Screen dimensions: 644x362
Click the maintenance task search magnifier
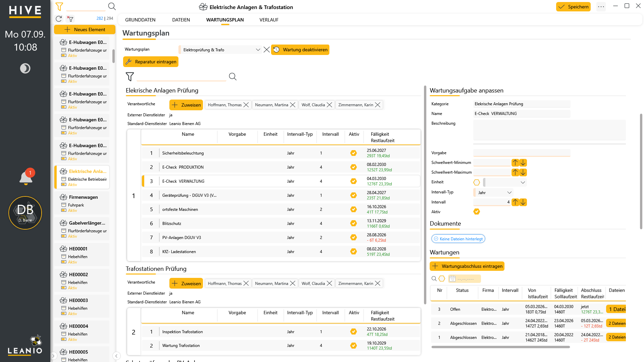point(232,77)
